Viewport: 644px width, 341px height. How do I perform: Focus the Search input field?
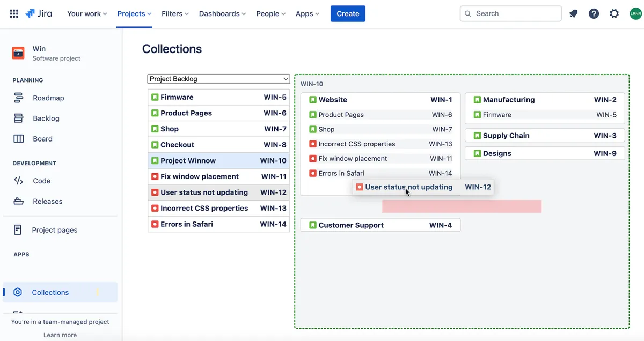point(511,13)
